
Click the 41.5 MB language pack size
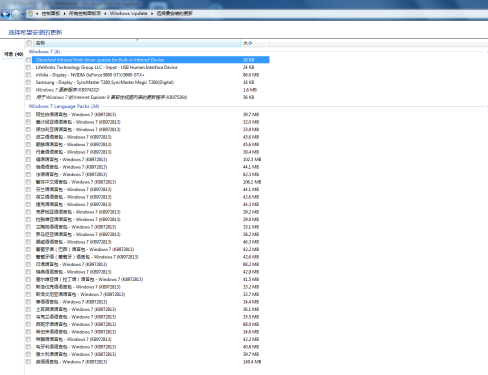[251, 279]
